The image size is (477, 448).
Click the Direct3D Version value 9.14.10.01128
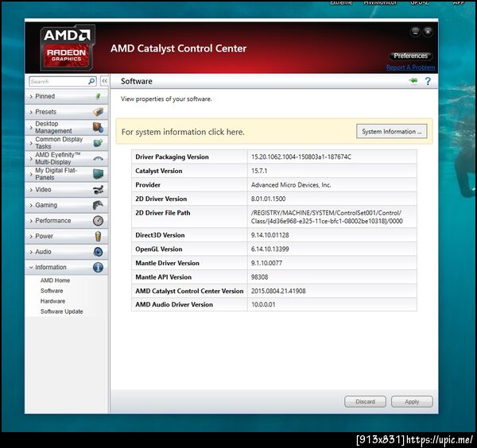tap(270, 235)
